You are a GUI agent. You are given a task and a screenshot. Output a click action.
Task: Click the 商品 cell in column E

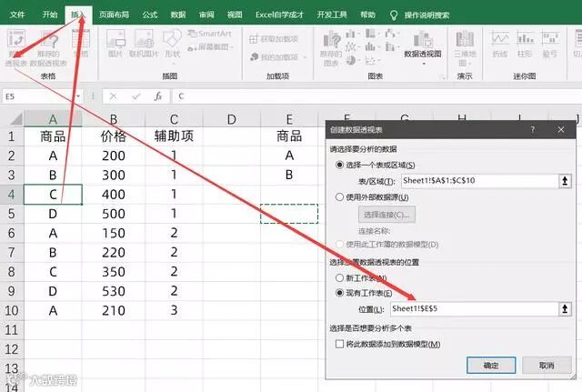[289, 136]
